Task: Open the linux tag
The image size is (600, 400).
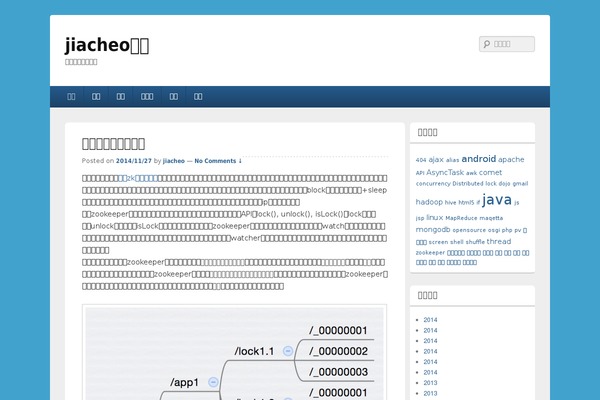Action: click(x=434, y=218)
